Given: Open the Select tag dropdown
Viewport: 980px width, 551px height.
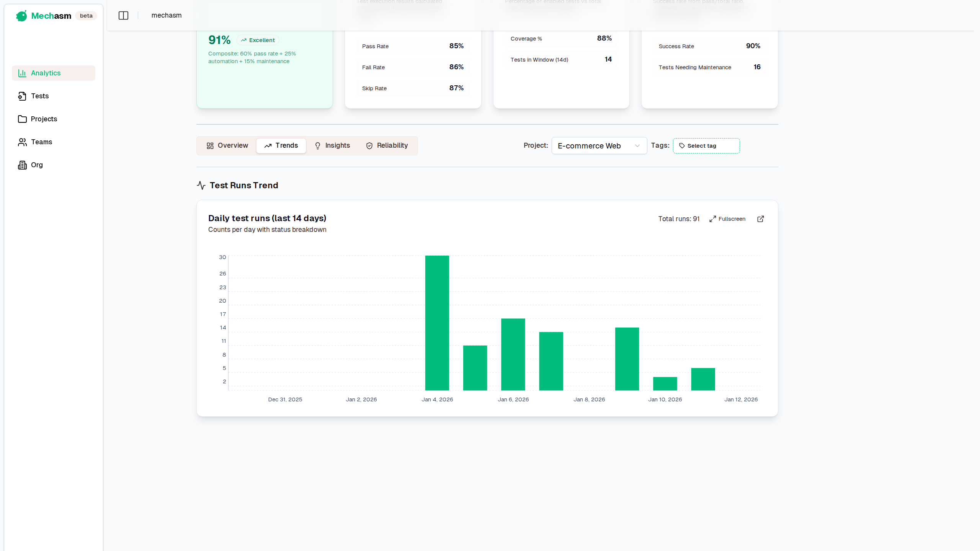Looking at the screenshot, I should [x=706, y=146].
